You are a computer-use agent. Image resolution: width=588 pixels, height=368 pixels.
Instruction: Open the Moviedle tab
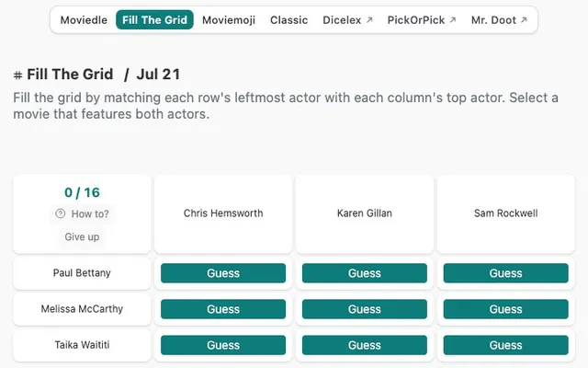[84, 20]
